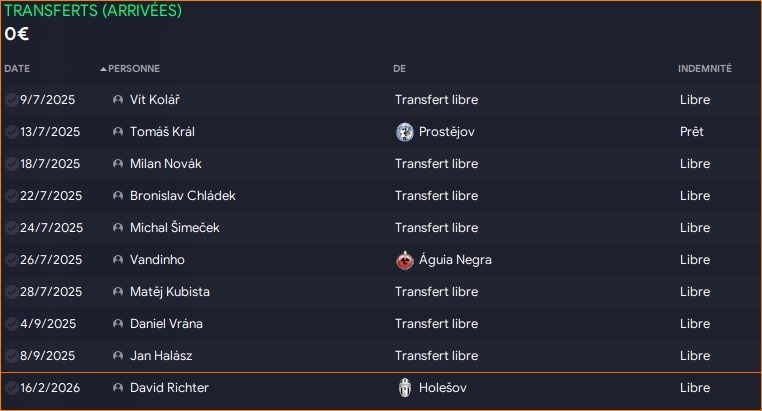
Task: Click person icon next to Jan Halász
Action: click(118, 356)
